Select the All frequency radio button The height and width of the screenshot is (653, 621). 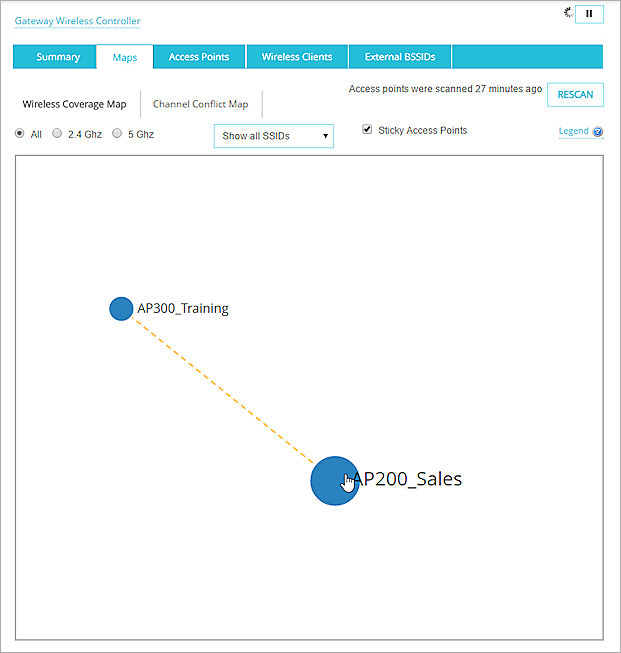(x=20, y=133)
